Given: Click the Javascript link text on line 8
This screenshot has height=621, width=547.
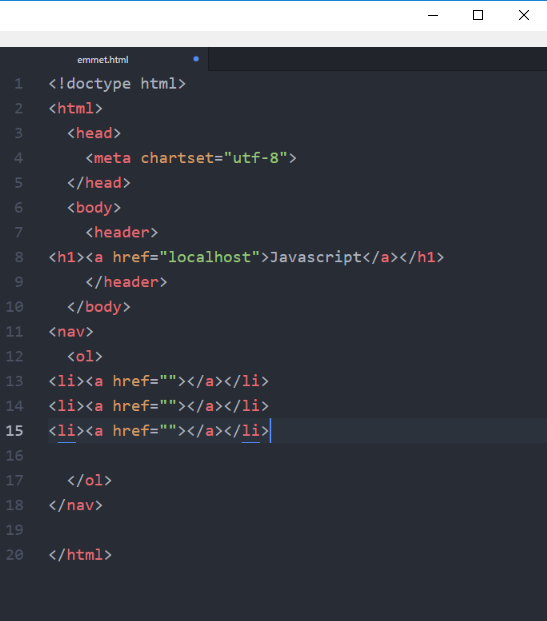Looking at the screenshot, I should 315,257.
